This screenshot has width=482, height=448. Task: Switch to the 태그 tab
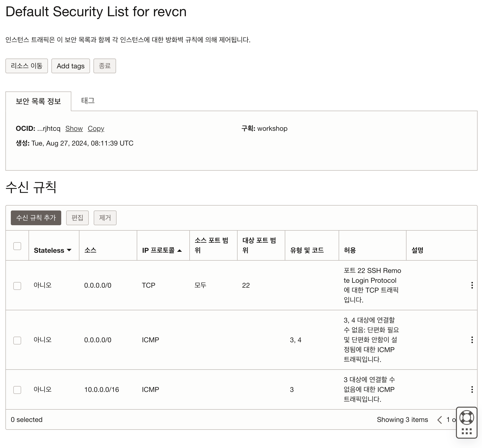[x=88, y=101]
